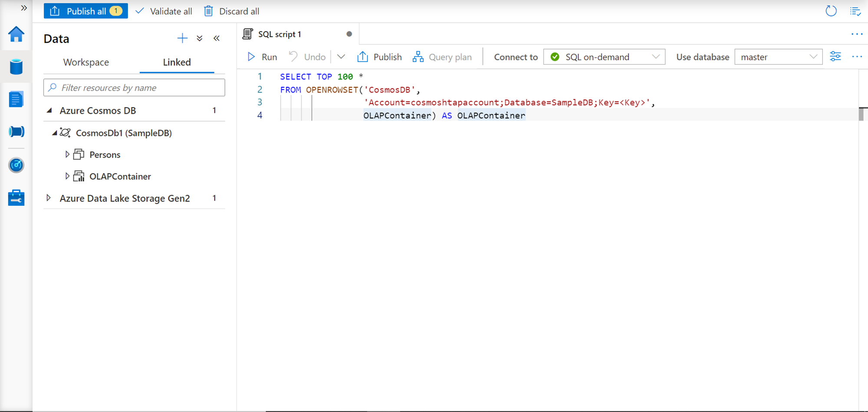View the Query plan
Viewport: 868px width, 412px height.
[x=442, y=57]
